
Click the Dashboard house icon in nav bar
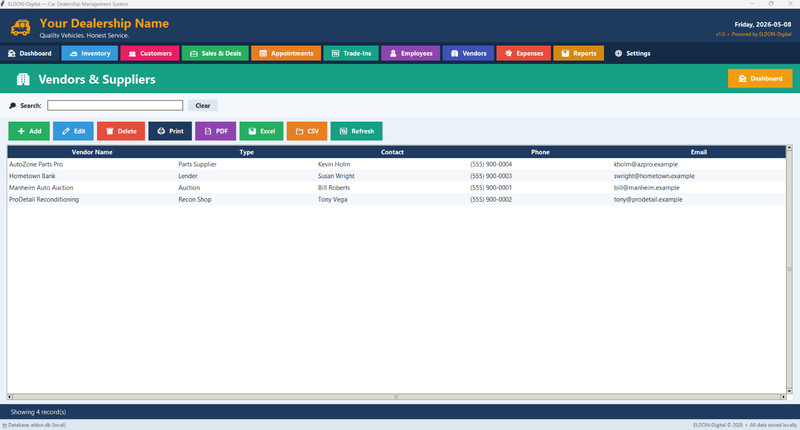point(12,54)
